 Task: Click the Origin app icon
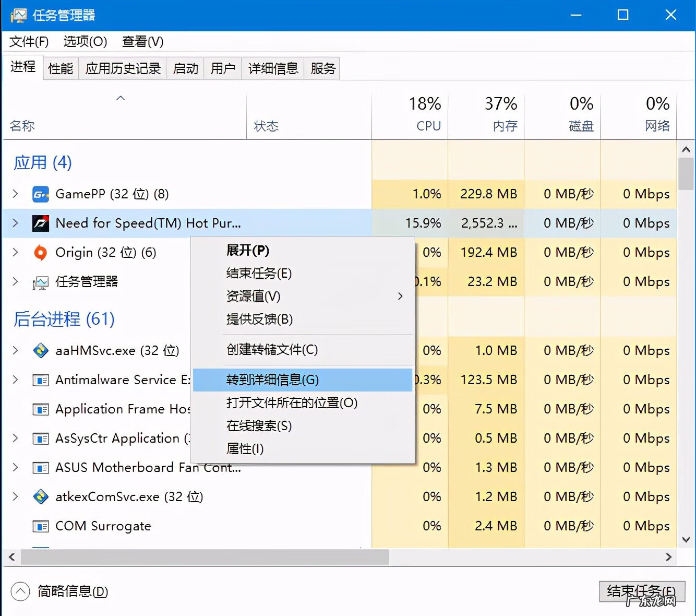tap(41, 253)
